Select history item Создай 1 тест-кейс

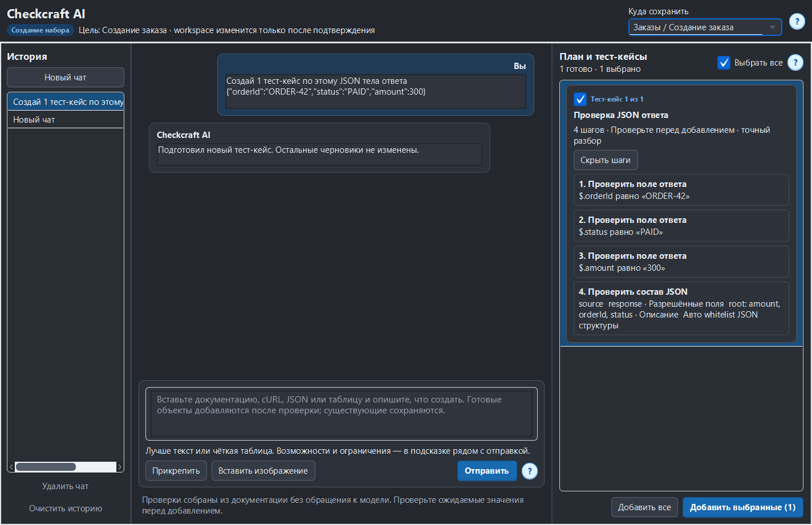tap(66, 102)
